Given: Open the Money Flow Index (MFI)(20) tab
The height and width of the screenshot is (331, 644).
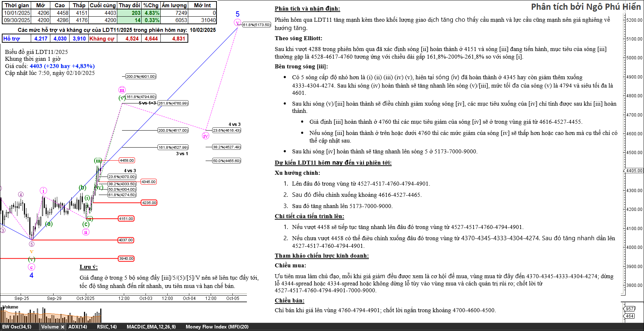Looking at the screenshot, I should point(217,327).
